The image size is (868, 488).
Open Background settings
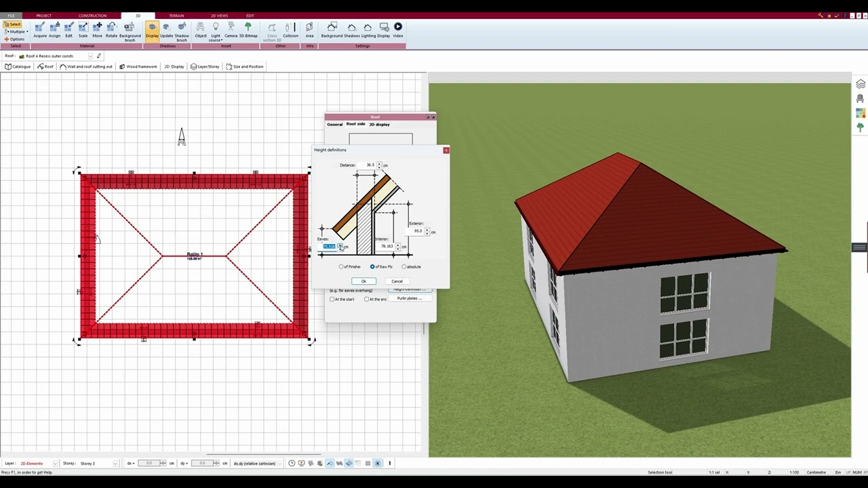(332, 29)
